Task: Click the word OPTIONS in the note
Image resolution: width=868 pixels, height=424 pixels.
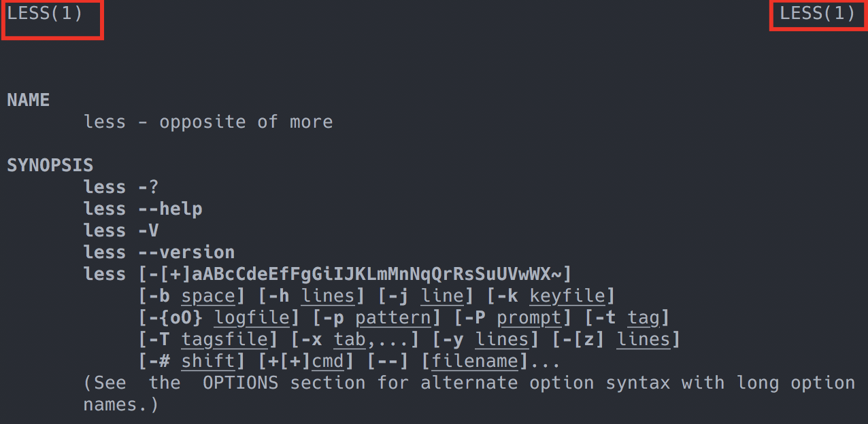Action: pos(240,383)
